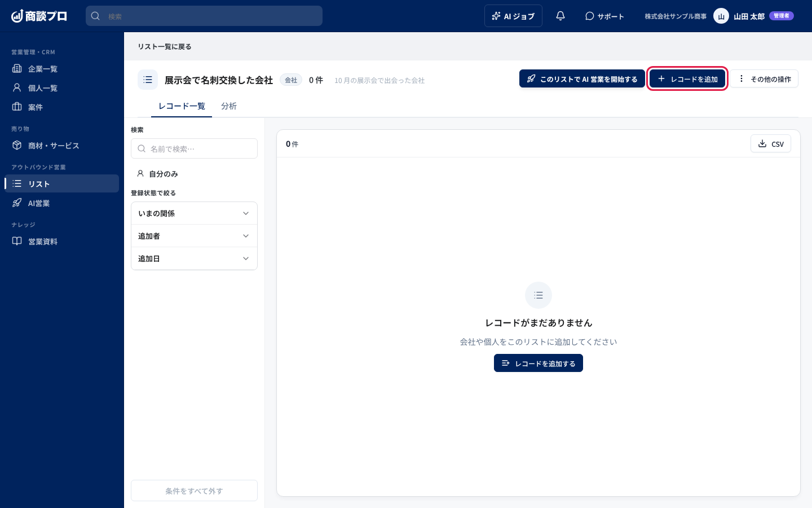This screenshot has height=508, width=812.
Task: Expand 追加者 filter
Action: [194, 236]
